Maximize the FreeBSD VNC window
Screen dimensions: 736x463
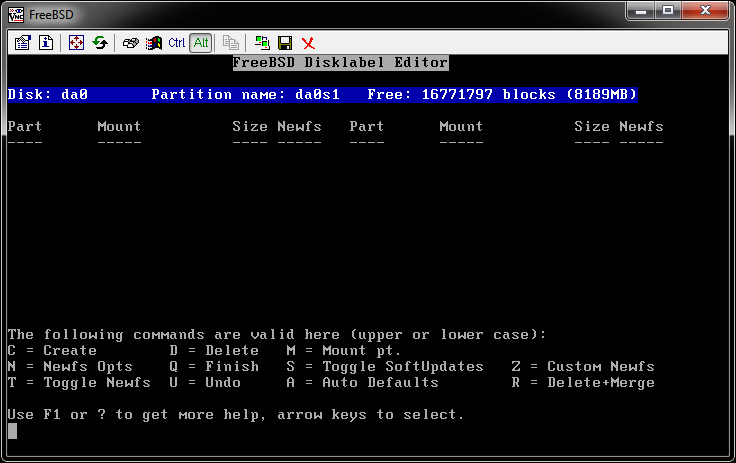tap(668, 10)
